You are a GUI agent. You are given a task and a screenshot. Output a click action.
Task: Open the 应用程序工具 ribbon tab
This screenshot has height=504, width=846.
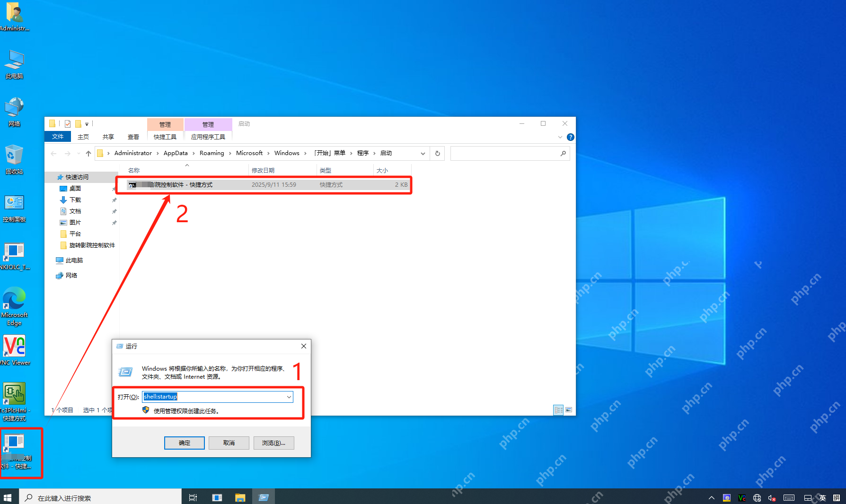click(x=208, y=137)
